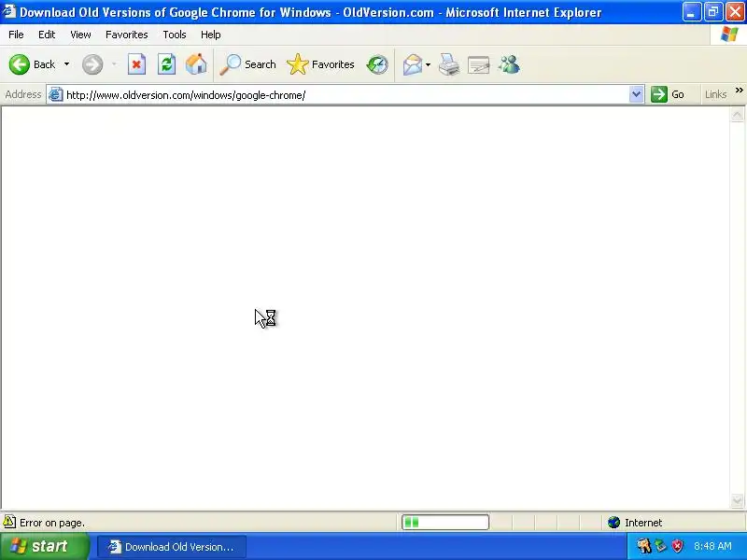
Task: Open the Favorites star toolbar button
Action: 320,64
